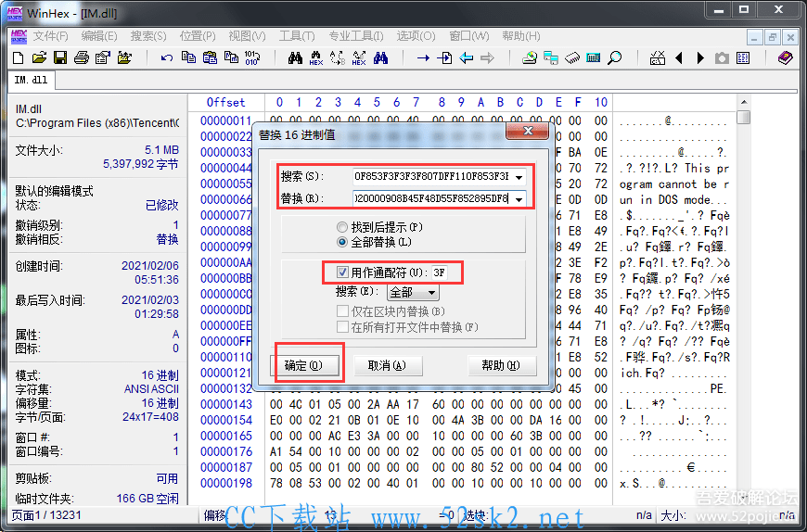Open the 搜索(S) menu
Screen dimensions: 807x532
coord(148,36)
